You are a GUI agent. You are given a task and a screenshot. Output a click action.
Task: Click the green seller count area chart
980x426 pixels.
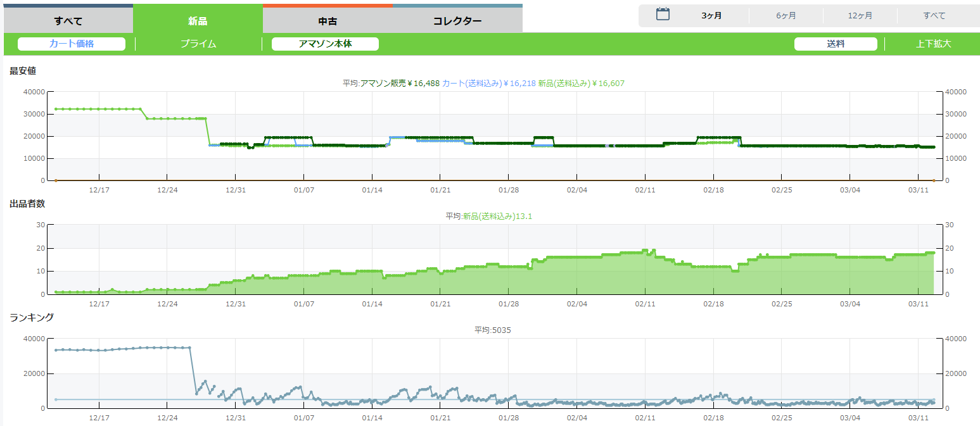(x=570, y=279)
